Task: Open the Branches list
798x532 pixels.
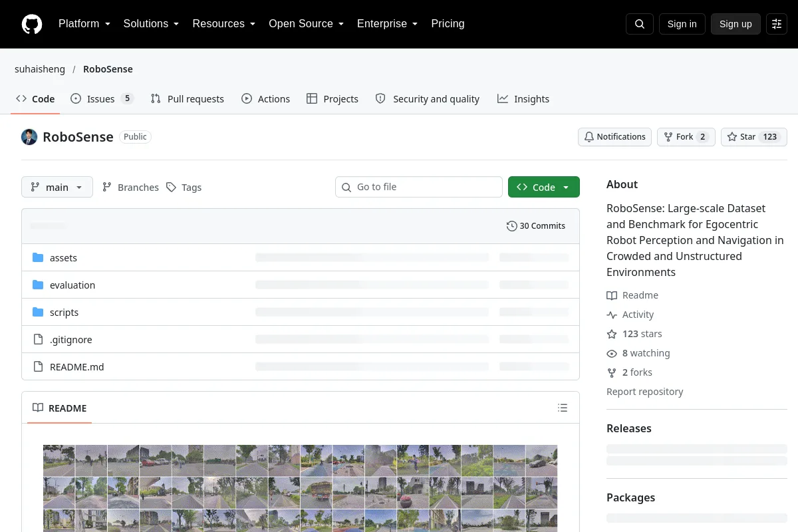Action: click(130, 188)
